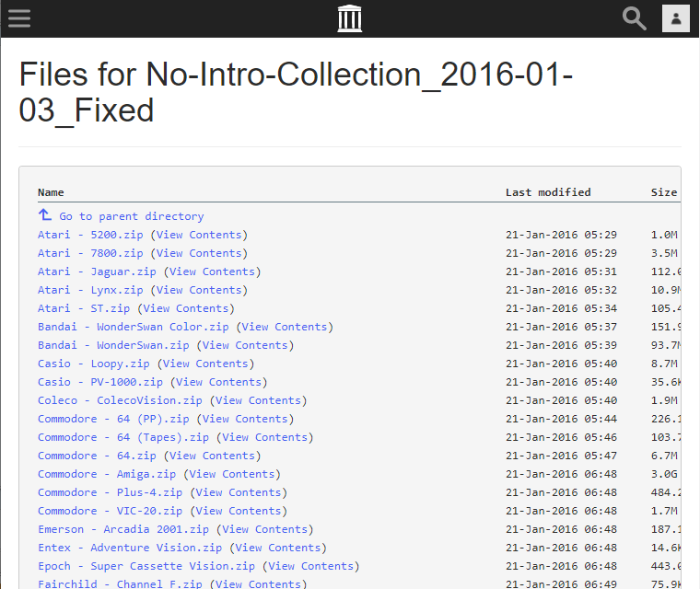Download Bandai - WonderSwan Color.zip

coord(134,327)
